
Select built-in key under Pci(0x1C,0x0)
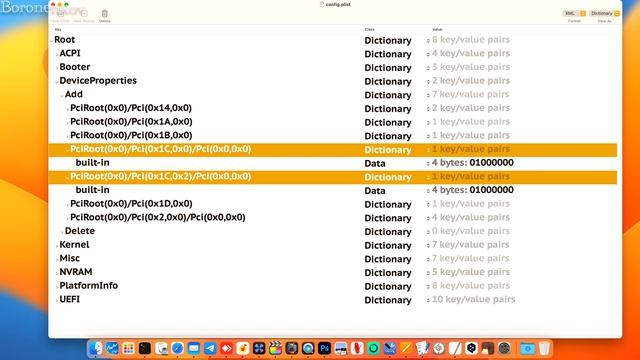pos(92,162)
